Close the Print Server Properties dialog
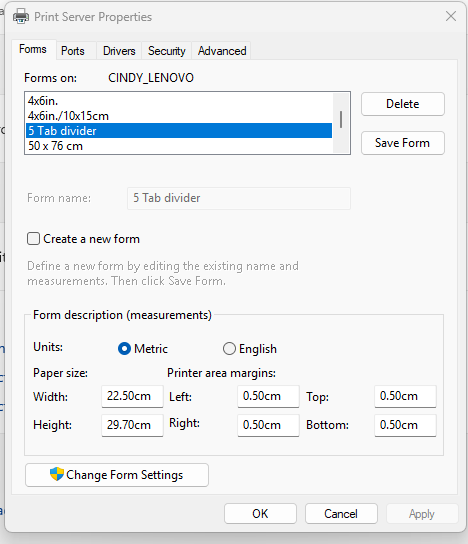 [x=451, y=16]
